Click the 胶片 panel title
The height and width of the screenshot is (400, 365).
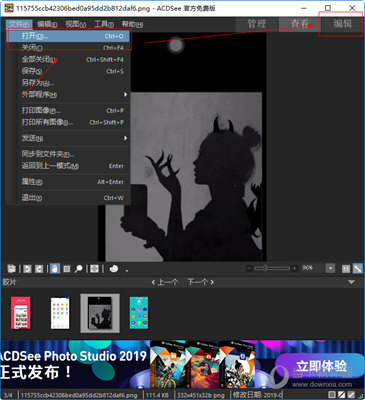(x=9, y=282)
